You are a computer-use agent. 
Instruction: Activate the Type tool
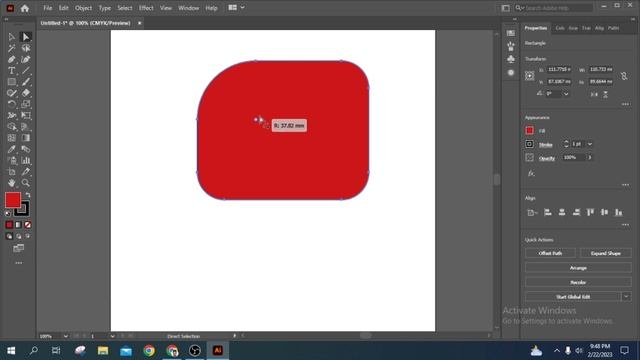(11, 71)
